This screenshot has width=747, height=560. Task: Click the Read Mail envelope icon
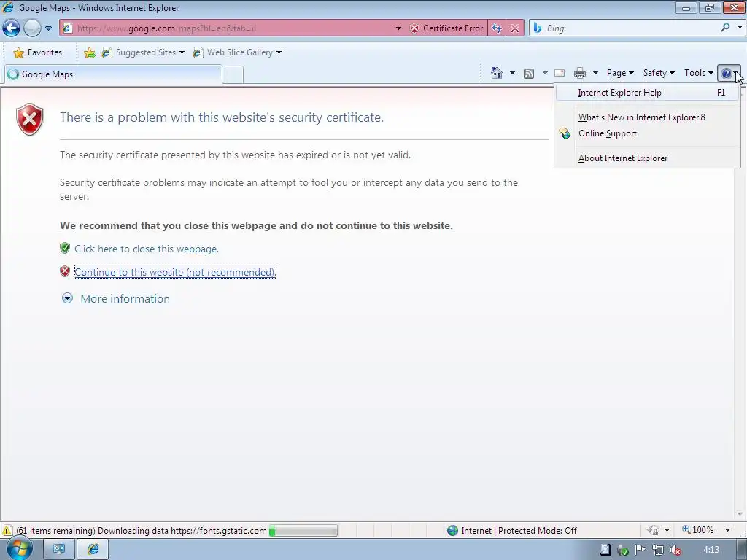(560, 74)
